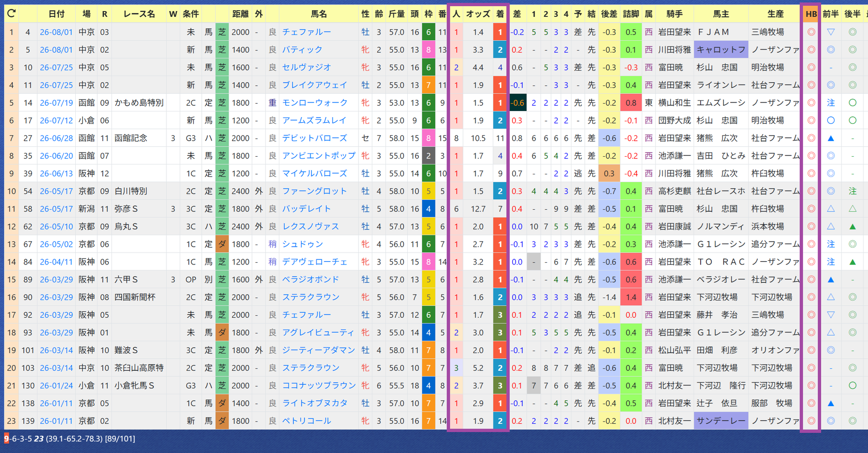Click race name 茶臼山高原特
The height and width of the screenshot is (453, 868).
(139, 368)
